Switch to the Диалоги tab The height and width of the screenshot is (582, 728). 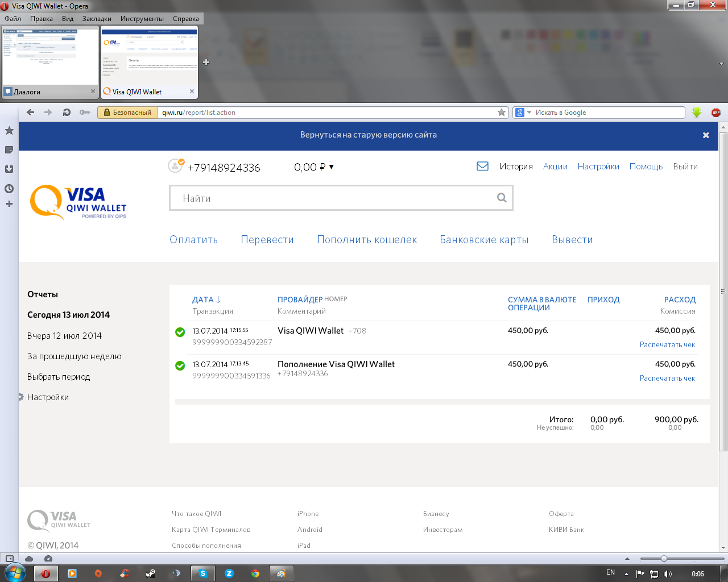50,61
